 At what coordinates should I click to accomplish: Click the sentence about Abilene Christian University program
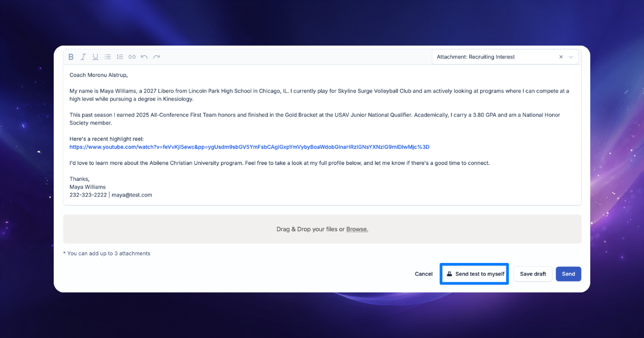280,163
